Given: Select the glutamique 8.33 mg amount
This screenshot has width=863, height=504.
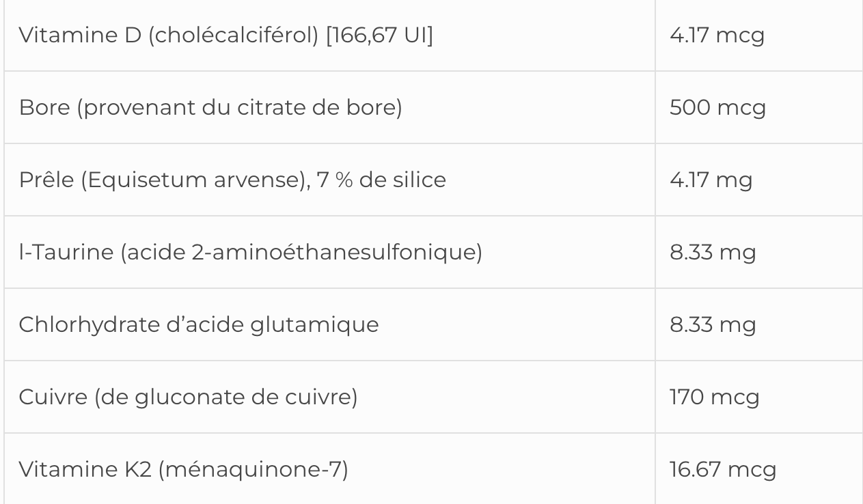Looking at the screenshot, I should click(713, 324).
